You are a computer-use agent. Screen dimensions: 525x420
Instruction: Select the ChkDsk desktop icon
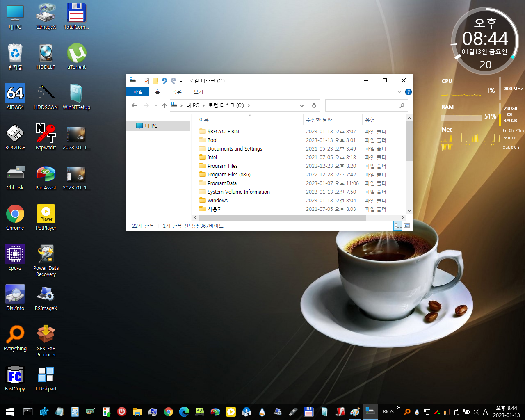(15, 177)
